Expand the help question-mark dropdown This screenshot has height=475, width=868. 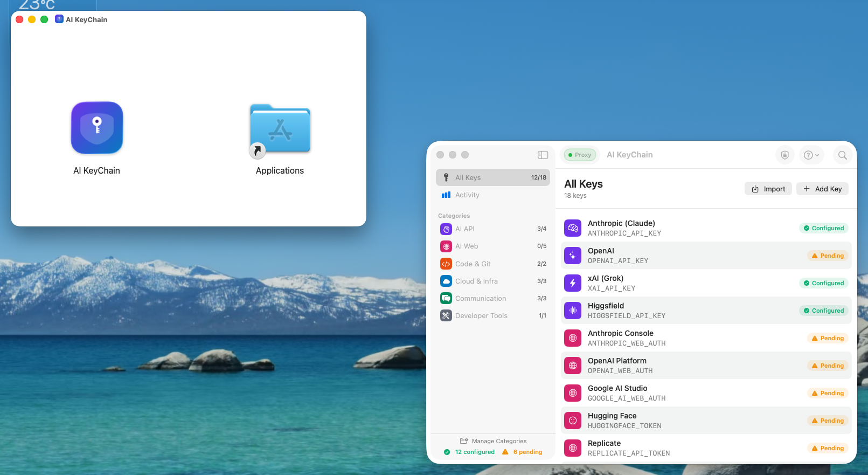click(x=811, y=155)
